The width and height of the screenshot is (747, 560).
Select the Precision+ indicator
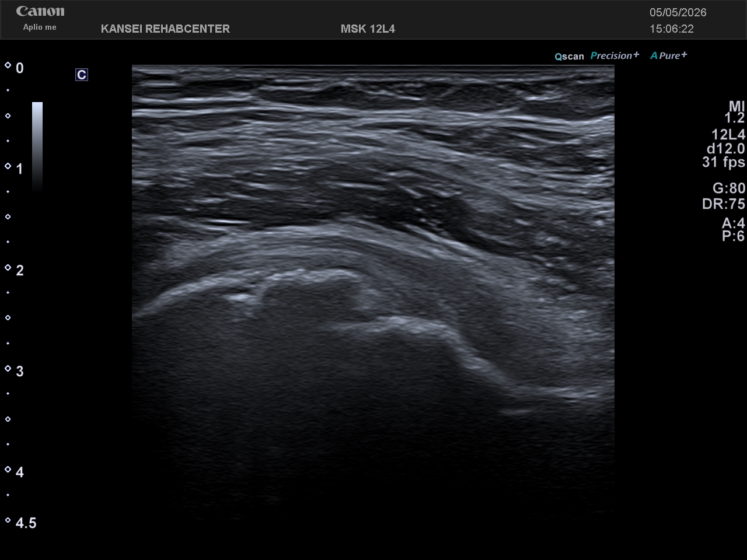615,55
